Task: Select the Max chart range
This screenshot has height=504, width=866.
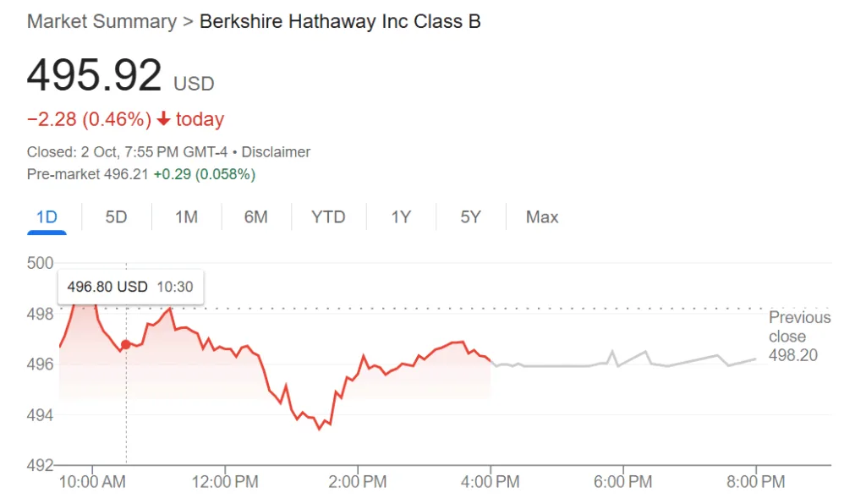Action: point(541,217)
